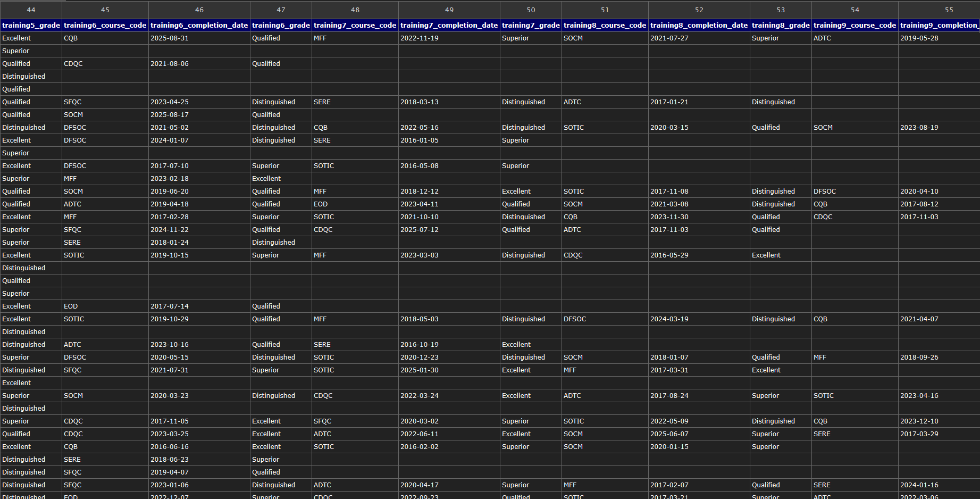Select the training6_completion_date header

(x=199, y=25)
